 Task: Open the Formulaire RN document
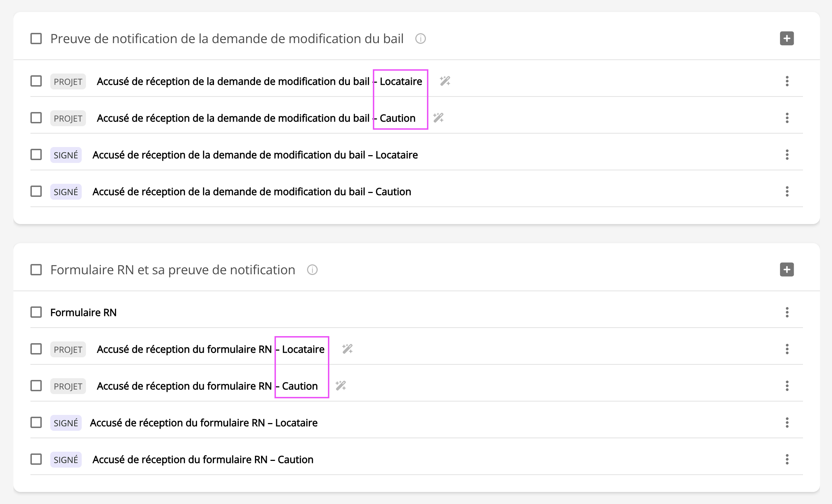point(83,312)
